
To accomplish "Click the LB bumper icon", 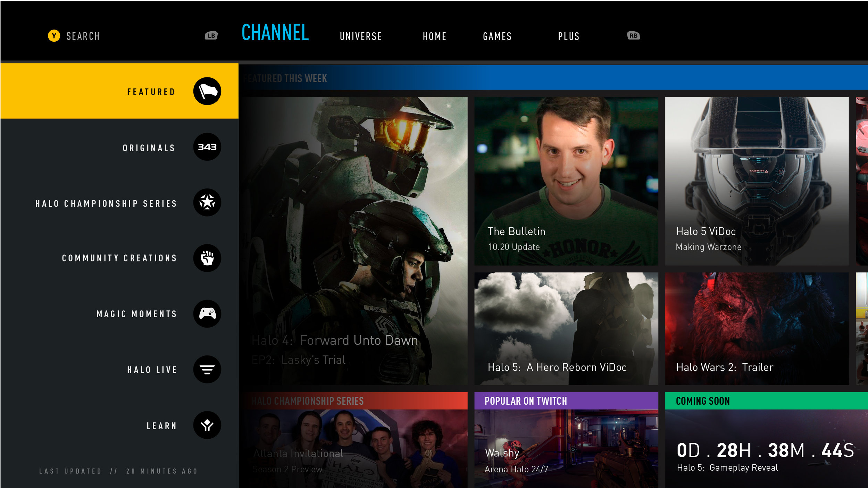I will [211, 35].
